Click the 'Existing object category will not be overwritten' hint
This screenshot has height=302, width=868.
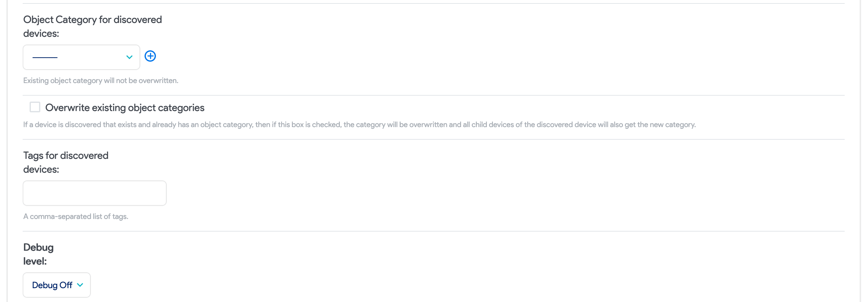click(100, 81)
